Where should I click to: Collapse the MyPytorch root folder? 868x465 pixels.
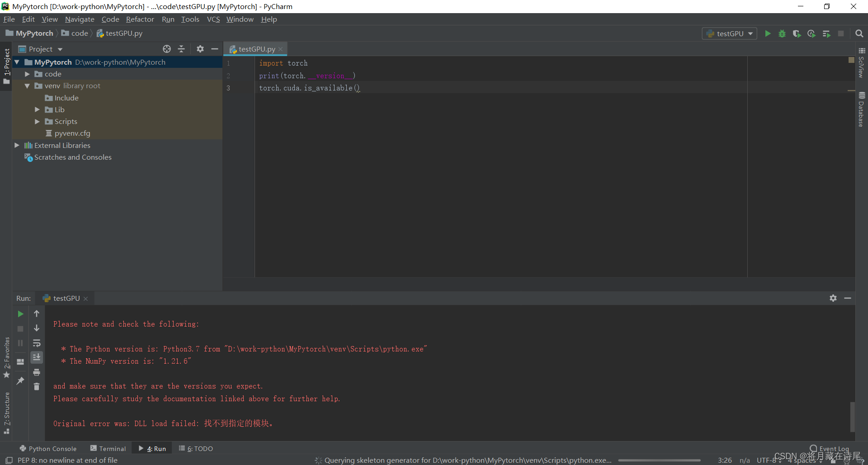[17, 62]
